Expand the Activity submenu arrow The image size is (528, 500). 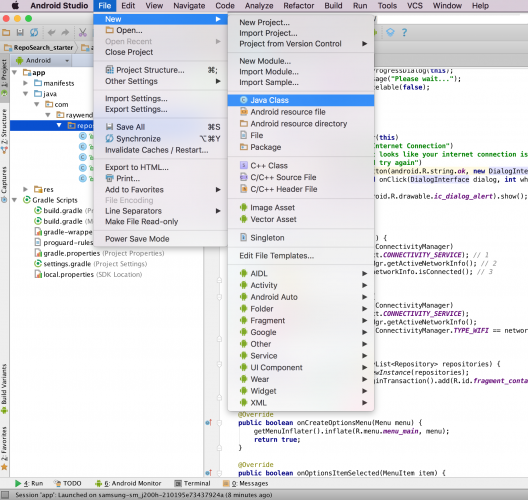[364, 285]
